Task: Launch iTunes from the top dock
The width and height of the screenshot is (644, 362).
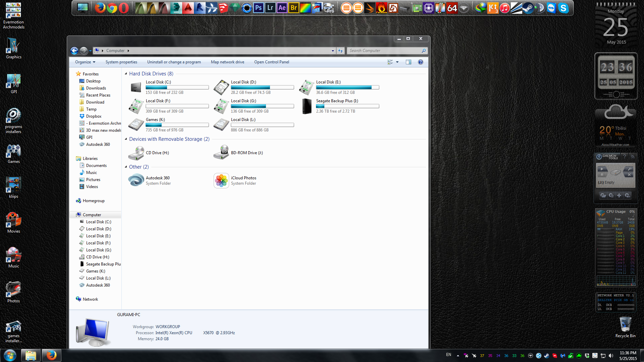Action: tap(504, 8)
